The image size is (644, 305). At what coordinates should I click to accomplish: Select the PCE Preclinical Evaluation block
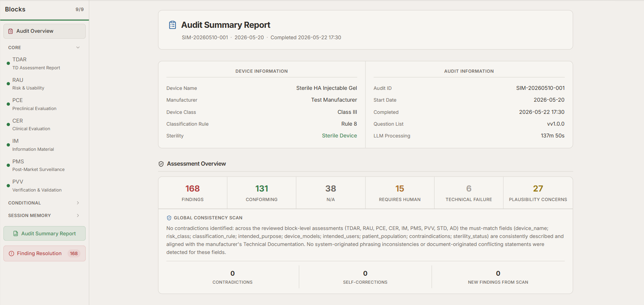tap(45, 104)
